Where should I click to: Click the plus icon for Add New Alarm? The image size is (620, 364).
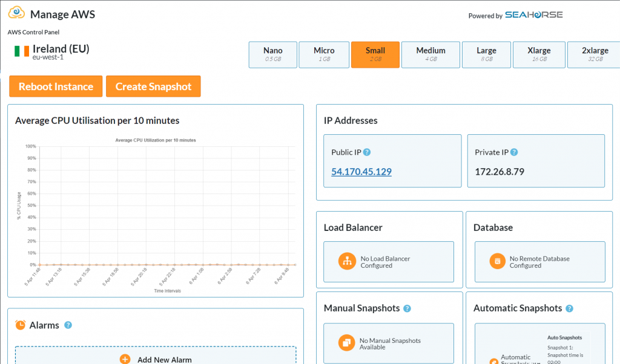click(x=125, y=359)
